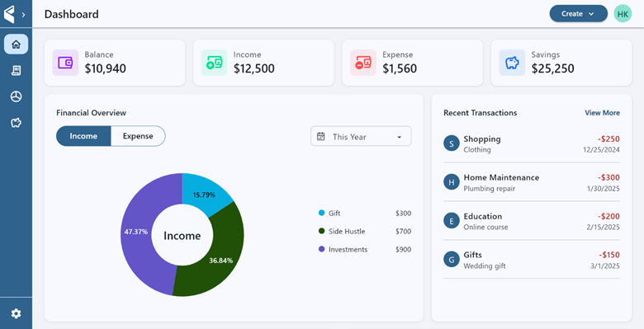Click the date 12/25/2024

(x=601, y=150)
